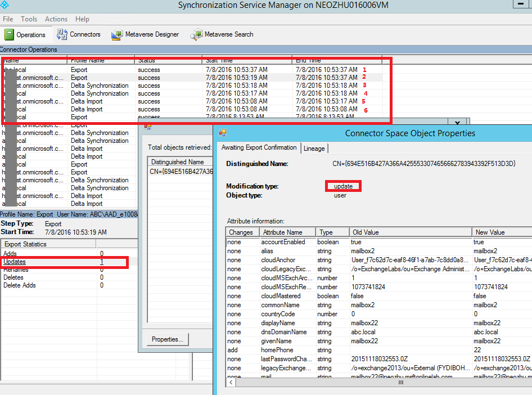Sort by the New Value column header
This screenshot has width=532, height=395.
coord(502,232)
